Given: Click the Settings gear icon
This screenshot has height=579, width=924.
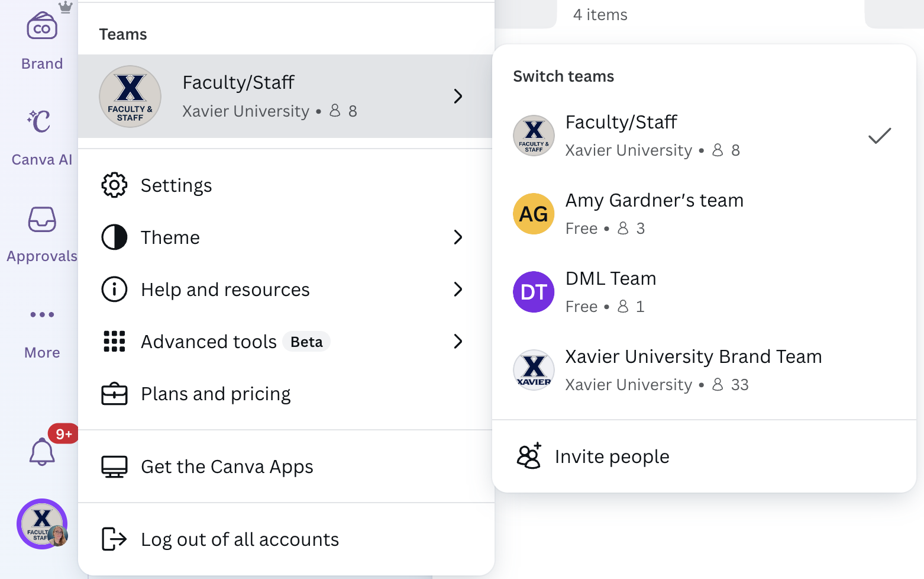Looking at the screenshot, I should click(114, 185).
